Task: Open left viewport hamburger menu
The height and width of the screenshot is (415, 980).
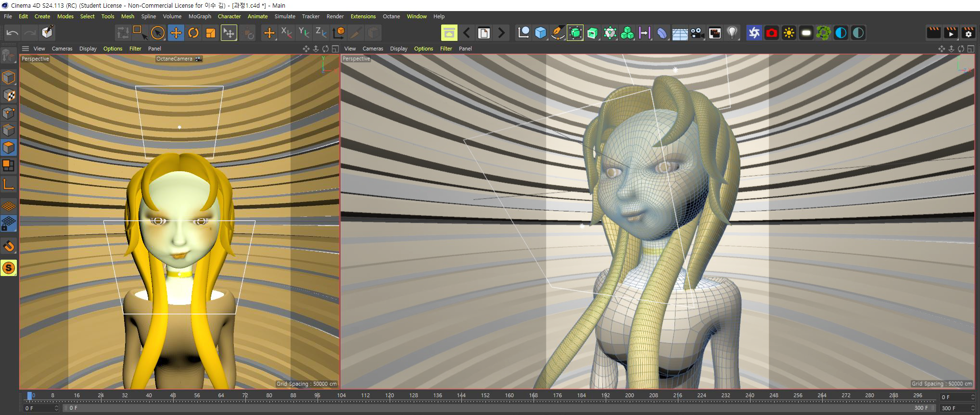Action: (25, 49)
